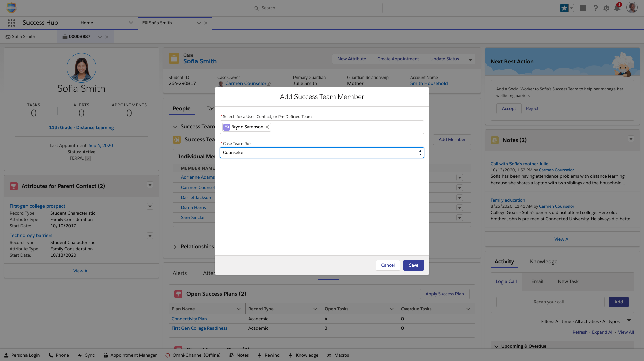Toggle the FERPA checkbox

[x=88, y=159]
